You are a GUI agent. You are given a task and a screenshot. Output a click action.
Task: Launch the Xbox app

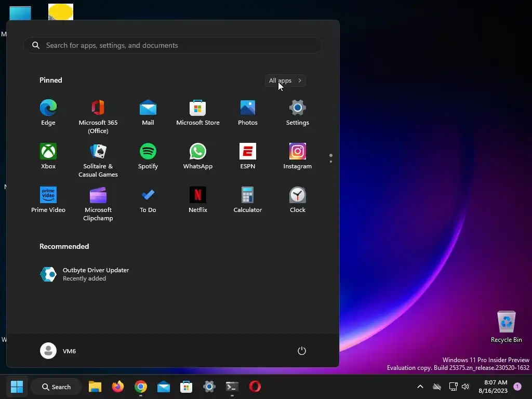click(x=48, y=156)
